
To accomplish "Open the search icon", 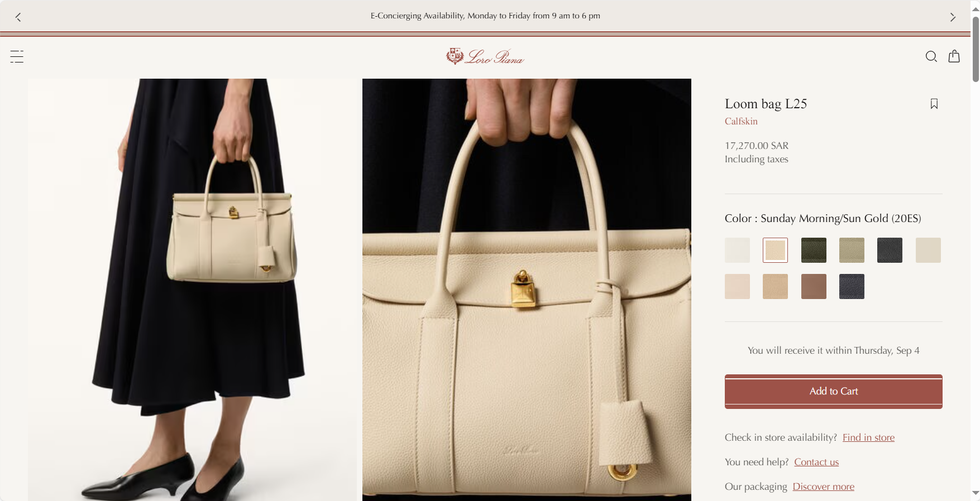I will (931, 56).
